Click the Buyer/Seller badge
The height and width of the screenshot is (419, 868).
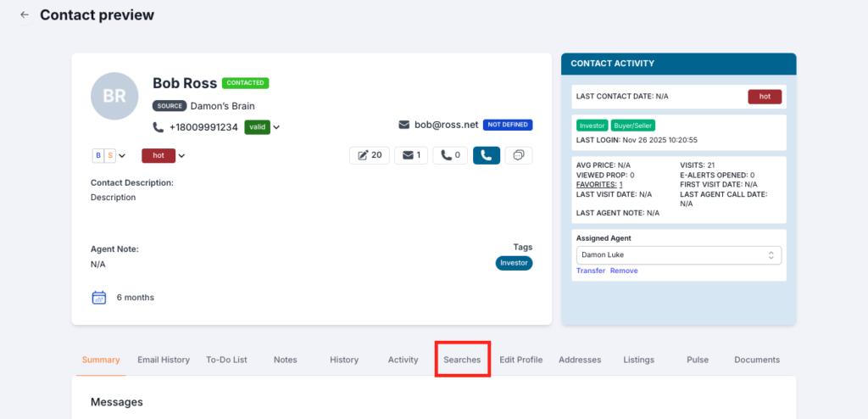coord(634,126)
